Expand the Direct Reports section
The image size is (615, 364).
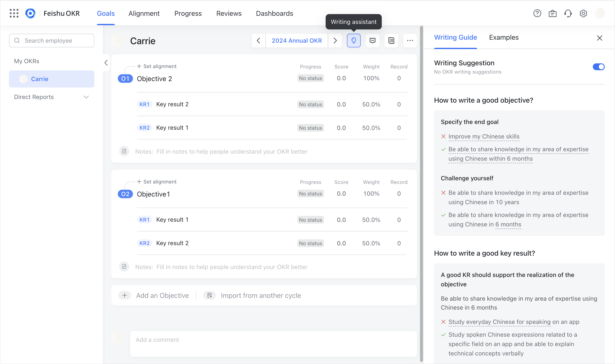click(x=86, y=97)
